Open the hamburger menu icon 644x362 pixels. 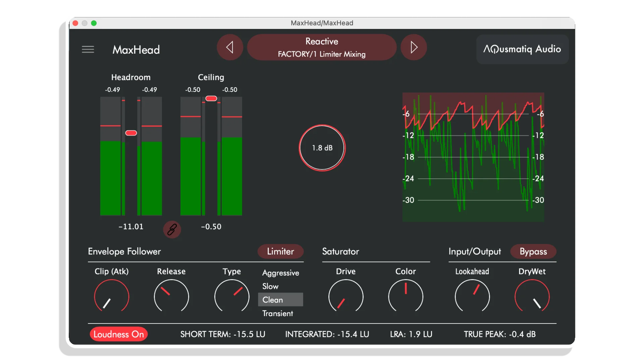(x=88, y=50)
